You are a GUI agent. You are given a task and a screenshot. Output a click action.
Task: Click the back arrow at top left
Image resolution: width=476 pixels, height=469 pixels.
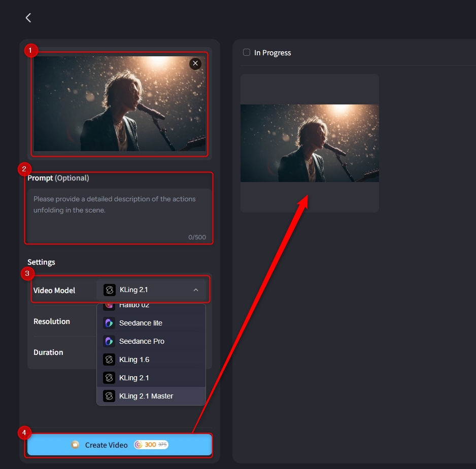click(x=28, y=18)
